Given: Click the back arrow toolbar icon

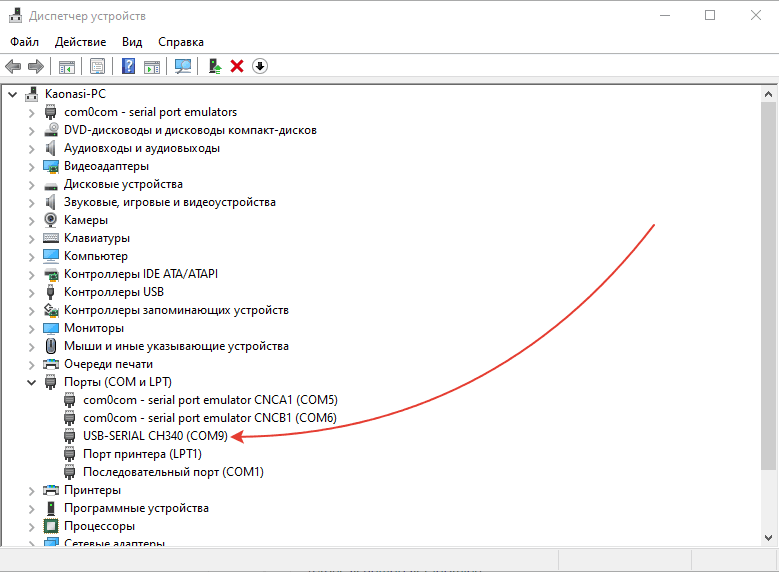Looking at the screenshot, I should click(13, 66).
